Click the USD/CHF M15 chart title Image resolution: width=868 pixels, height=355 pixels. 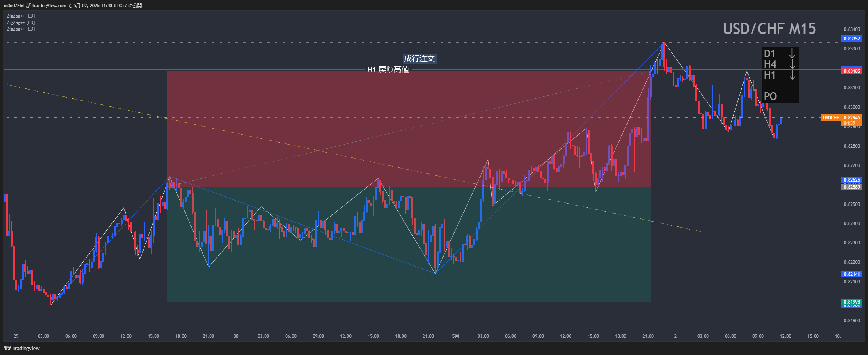769,29
